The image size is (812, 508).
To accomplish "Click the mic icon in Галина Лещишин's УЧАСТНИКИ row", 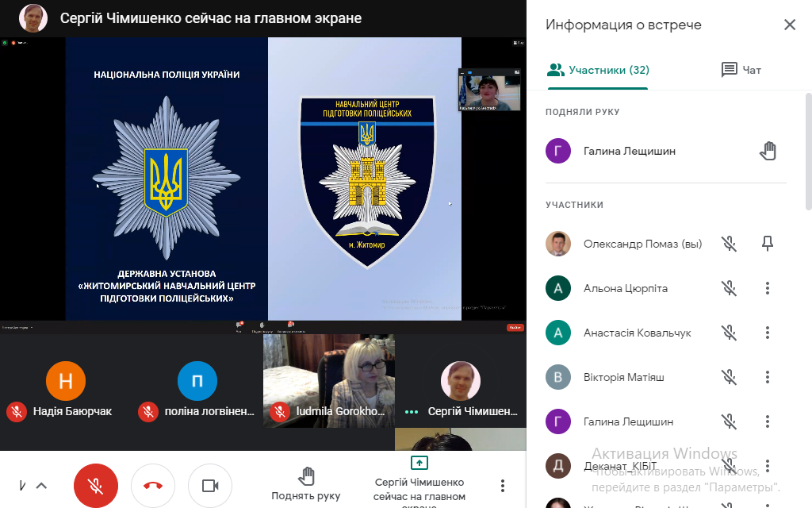I will coord(730,421).
